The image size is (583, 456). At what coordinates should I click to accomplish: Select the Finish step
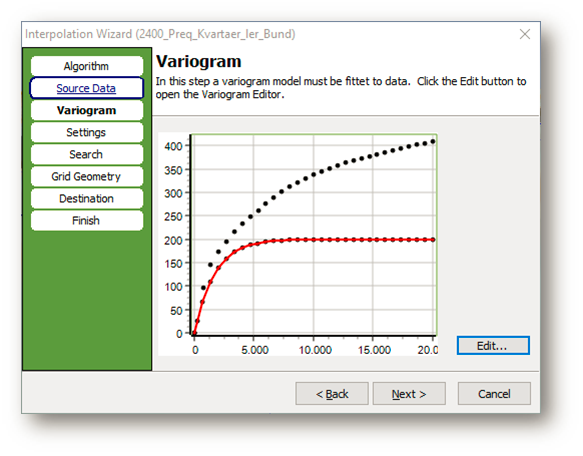[87, 221]
